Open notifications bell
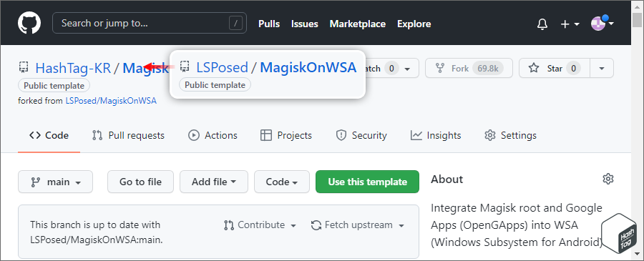 click(542, 24)
